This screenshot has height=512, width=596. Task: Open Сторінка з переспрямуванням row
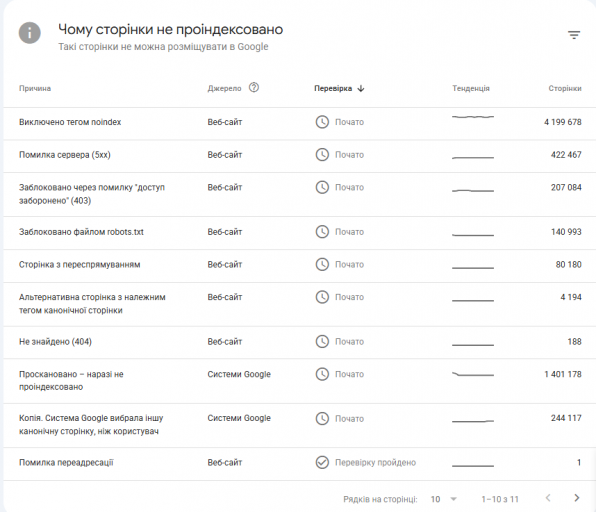pos(300,266)
